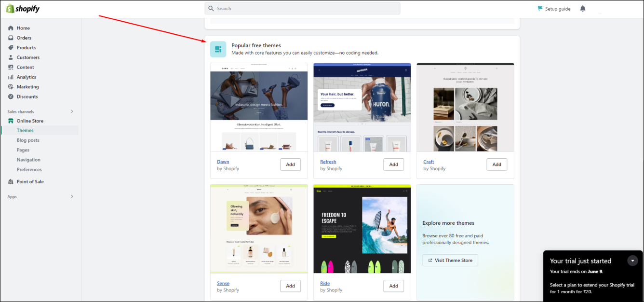Add the Refresh theme
Viewport: 644px width, 302px height.
pyautogui.click(x=394, y=165)
